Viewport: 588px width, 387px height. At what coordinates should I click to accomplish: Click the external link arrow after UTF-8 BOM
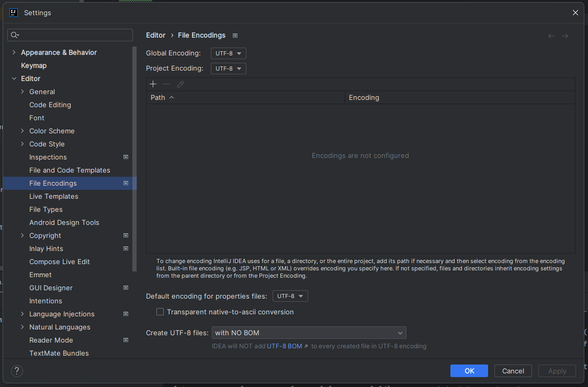coord(306,346)
